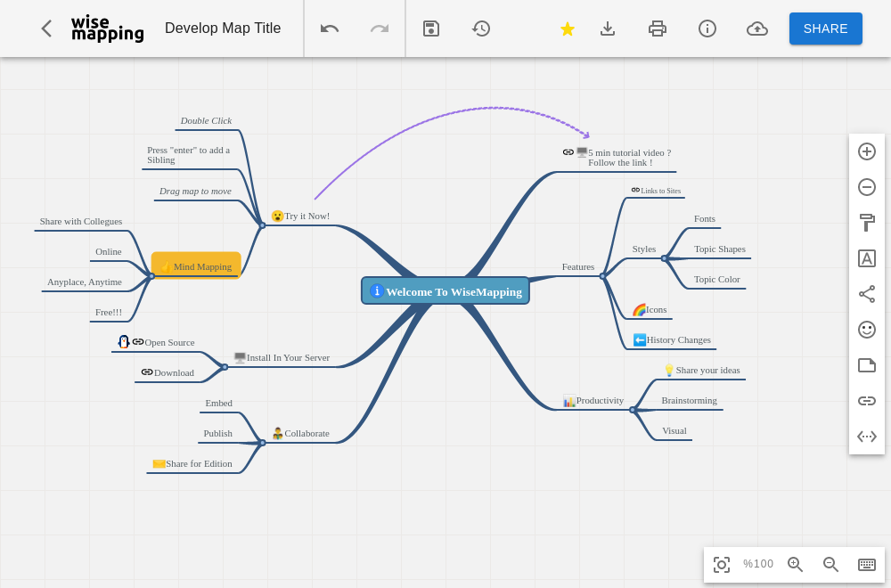Image resolution: width=891 pixels, height=588 pixels.
Task: Click the info icon in the central topic
Action: click(376, 290)
